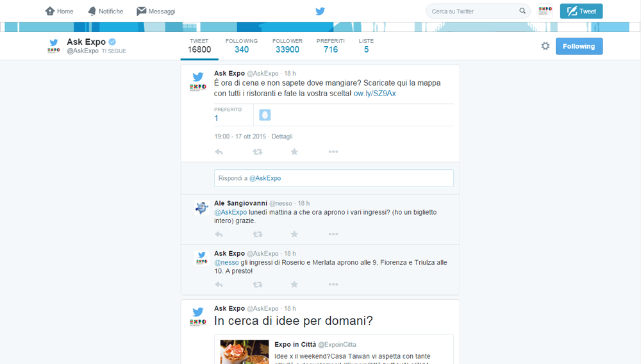Click Ask Expo avatar on 'In cerca di idee' tweet

coord(198,317)
